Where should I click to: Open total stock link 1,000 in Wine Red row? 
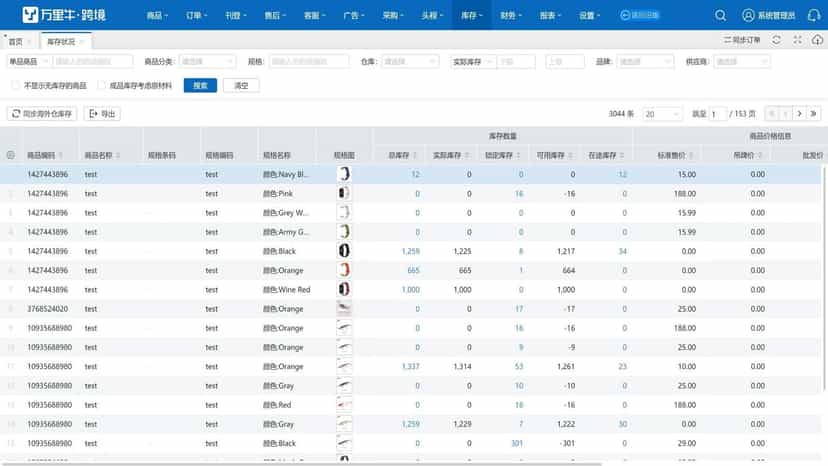pos(410,290)
